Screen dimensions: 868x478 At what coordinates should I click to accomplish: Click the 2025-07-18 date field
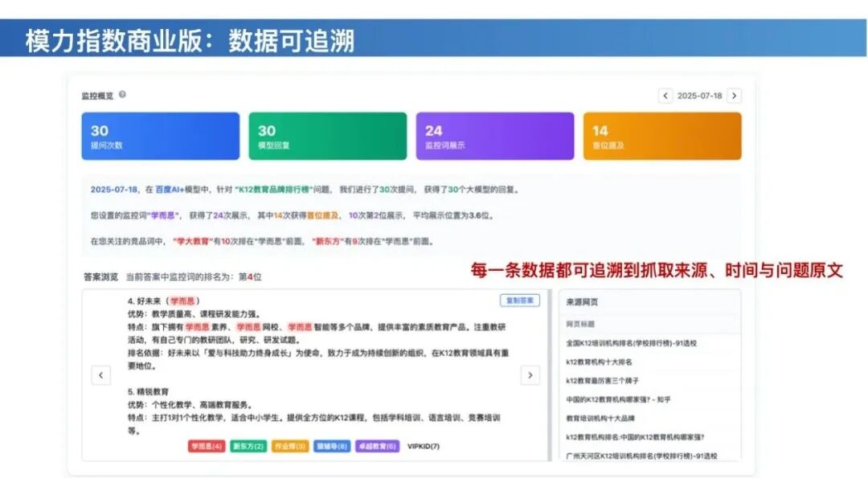700,96
